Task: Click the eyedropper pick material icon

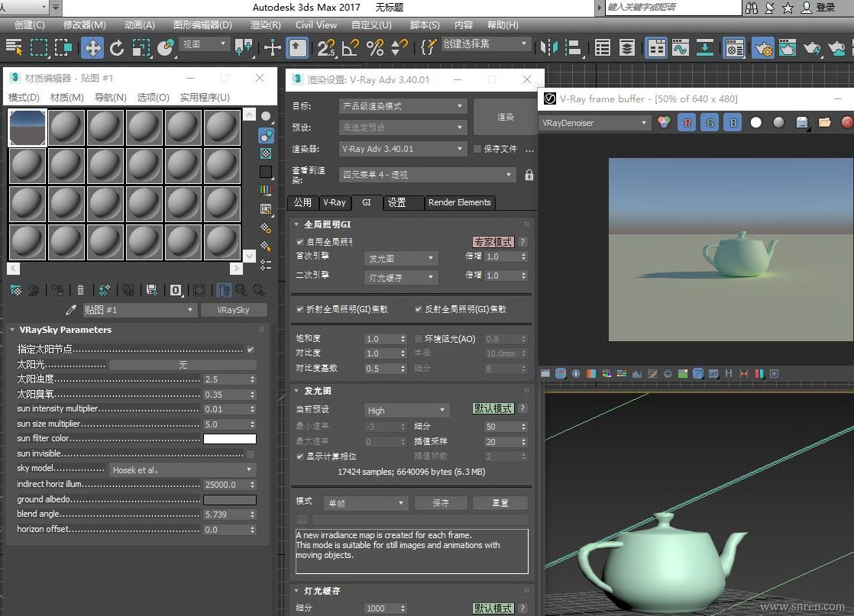Action: 71,310
